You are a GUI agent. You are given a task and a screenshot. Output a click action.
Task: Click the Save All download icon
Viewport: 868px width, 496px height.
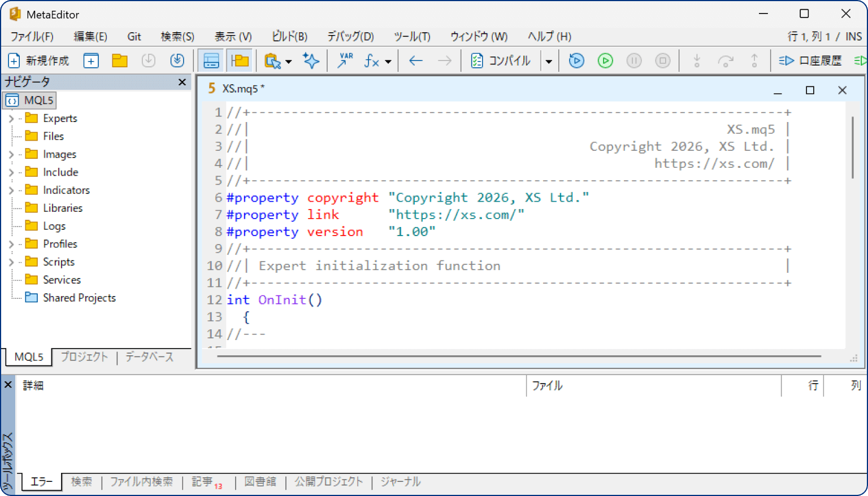pyautogui.click(x=177, y=60)
